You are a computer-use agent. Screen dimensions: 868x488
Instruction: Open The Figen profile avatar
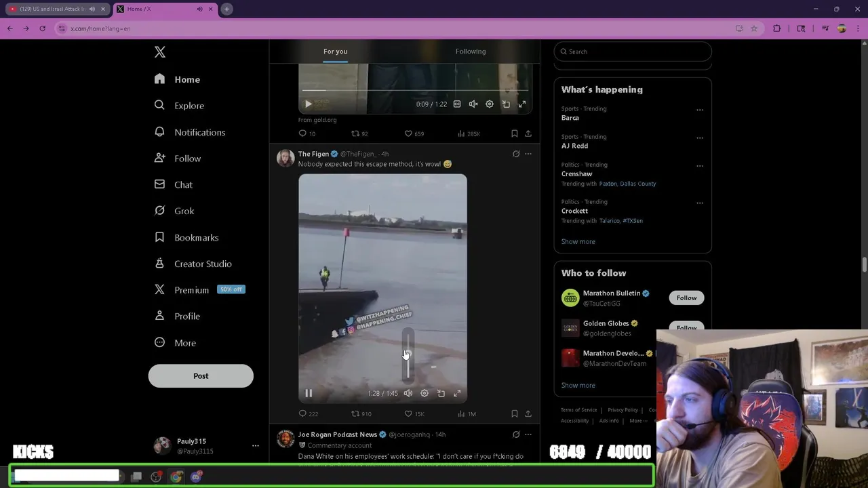point(285,158)
